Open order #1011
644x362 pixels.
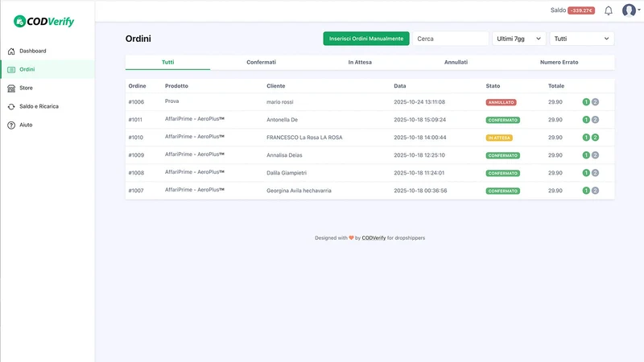(x=135, y=120)
